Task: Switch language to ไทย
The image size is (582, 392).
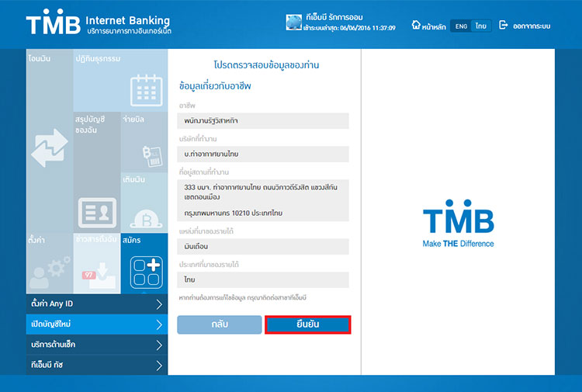Action: pyautogui.click(x=481, y=26)
